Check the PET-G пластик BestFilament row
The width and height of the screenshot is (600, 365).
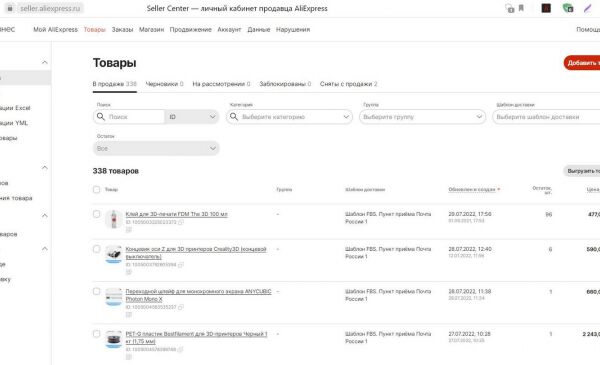96,334
